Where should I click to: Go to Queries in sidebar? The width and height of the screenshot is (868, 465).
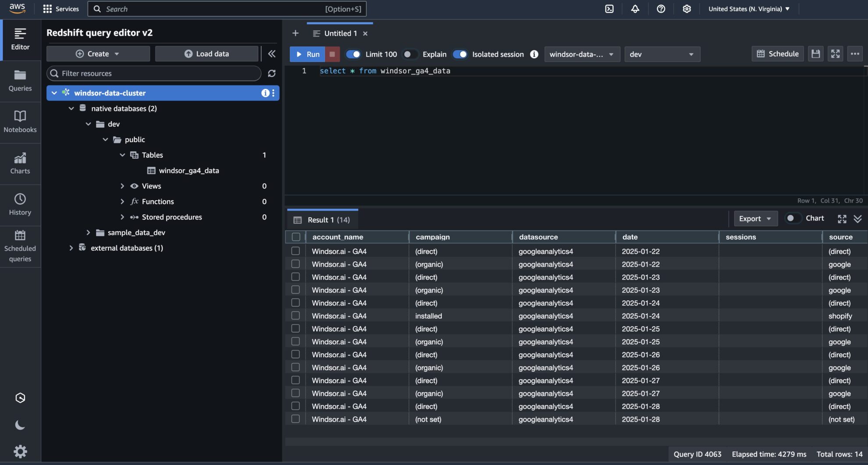(20, 81)
